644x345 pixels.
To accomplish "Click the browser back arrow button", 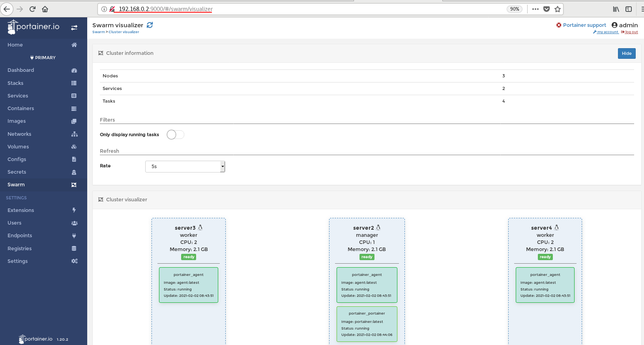I will coord(7,9).
